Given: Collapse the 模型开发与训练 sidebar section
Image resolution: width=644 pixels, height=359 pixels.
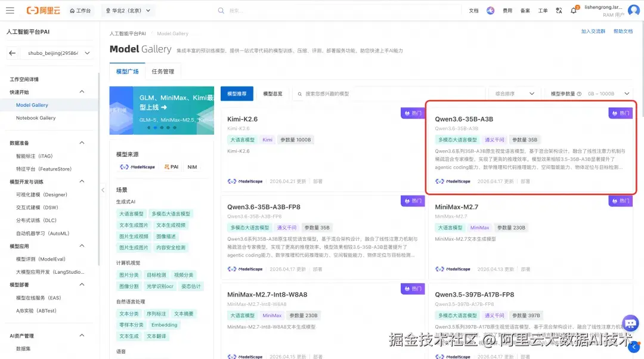Looking at the screenshot, I should tap(82, 181).
